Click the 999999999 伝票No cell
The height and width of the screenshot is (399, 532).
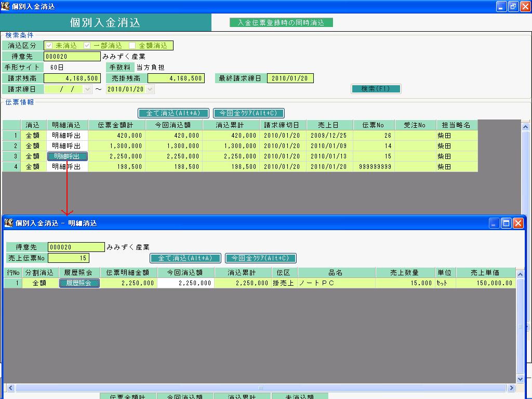pos(374,167)
